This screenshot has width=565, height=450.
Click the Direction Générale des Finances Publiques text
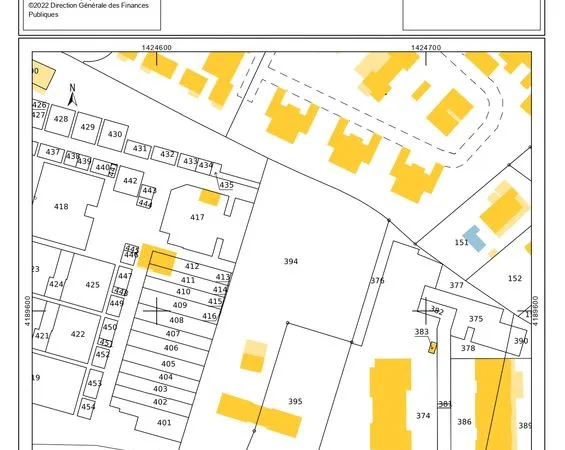pyautogui.click(x=88, y=10)
